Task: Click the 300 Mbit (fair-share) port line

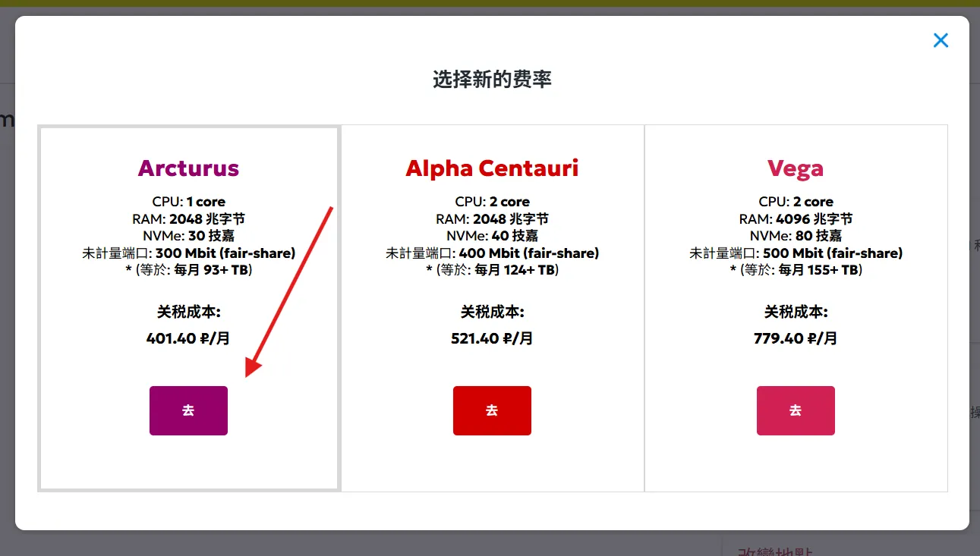Action: tap(188, 253)
